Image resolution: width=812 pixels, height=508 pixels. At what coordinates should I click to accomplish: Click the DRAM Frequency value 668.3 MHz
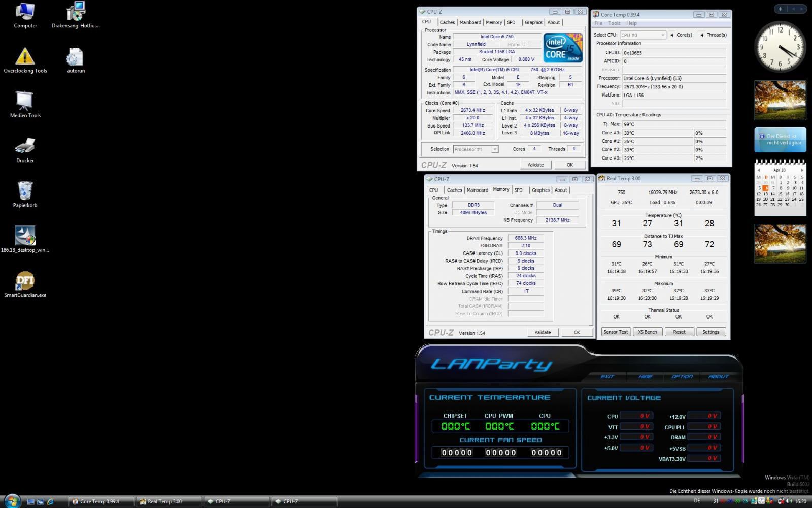526,238
